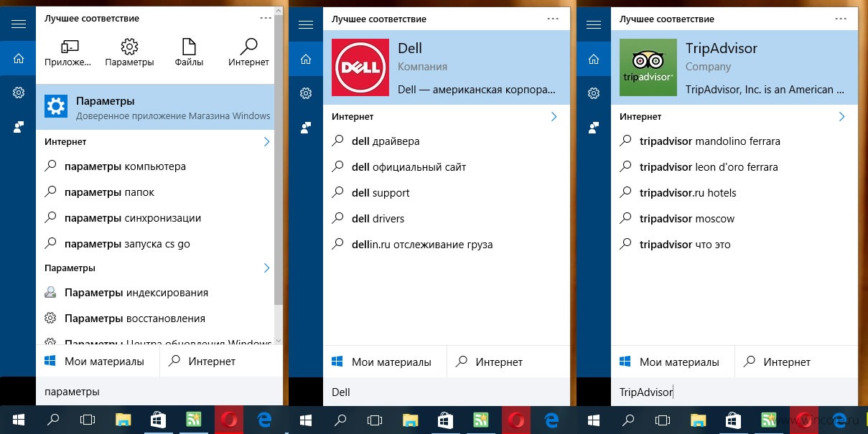The height and width of the screenshot is (434, 868).
Task: Click Home icon in the параметры search panel
Action: pos(18,59)
